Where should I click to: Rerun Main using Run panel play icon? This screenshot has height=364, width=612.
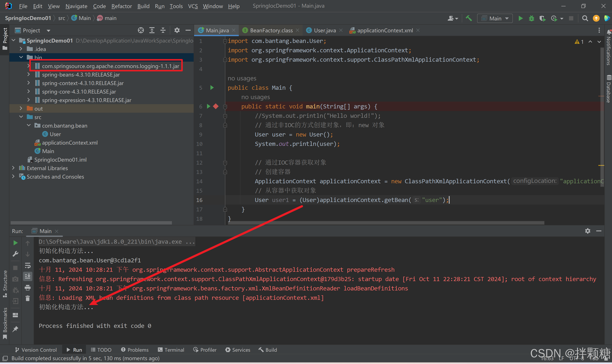pyautogui.click(x=15, y=243)
